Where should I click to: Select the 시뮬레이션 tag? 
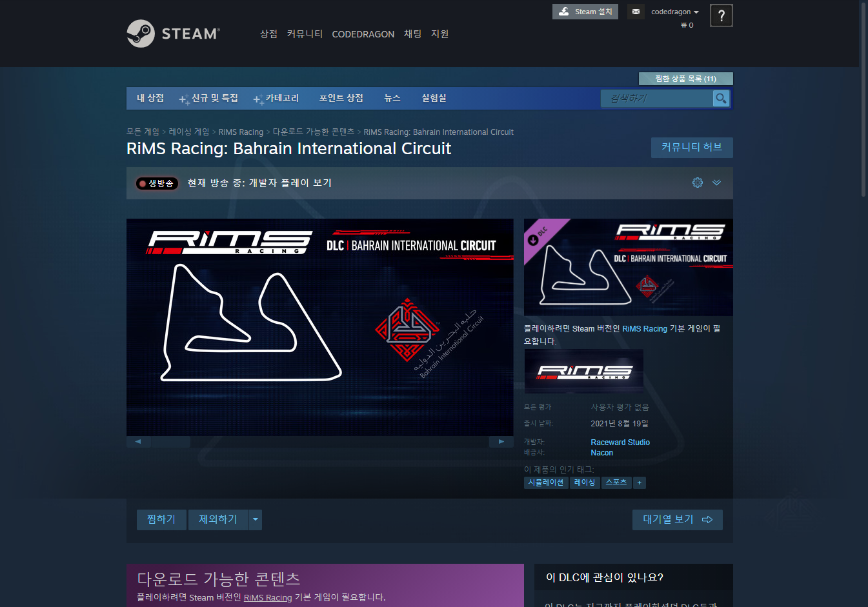pyautogui.click(x=546, y=483)
